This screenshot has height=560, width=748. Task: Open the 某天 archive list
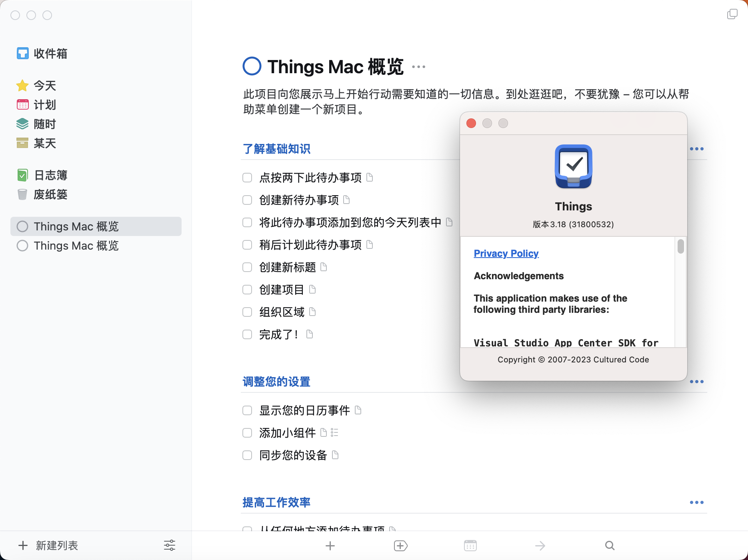point(36,143)
